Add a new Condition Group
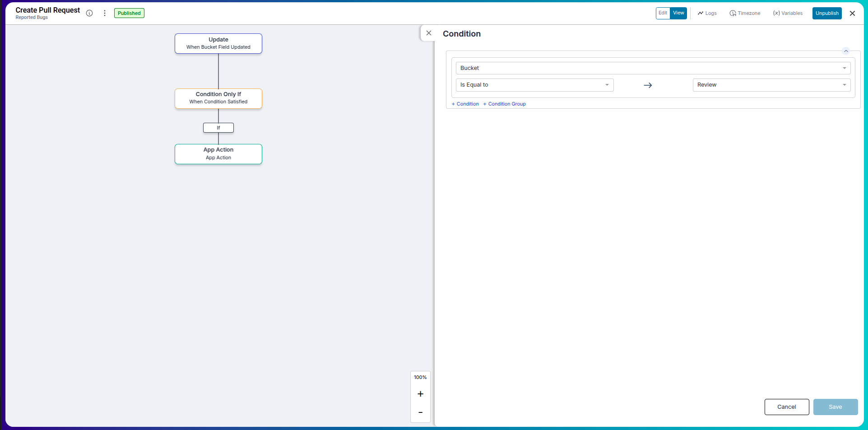 tap(504, 104)
